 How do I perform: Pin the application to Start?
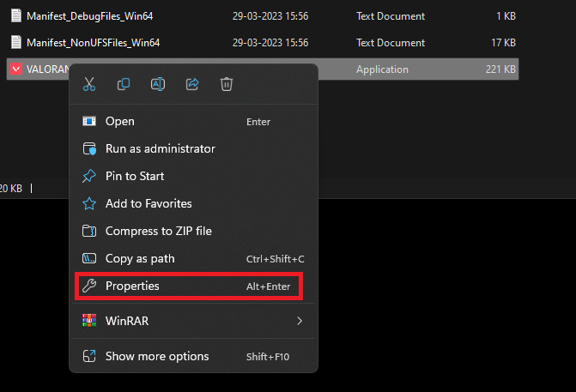(x=134, y=176)
